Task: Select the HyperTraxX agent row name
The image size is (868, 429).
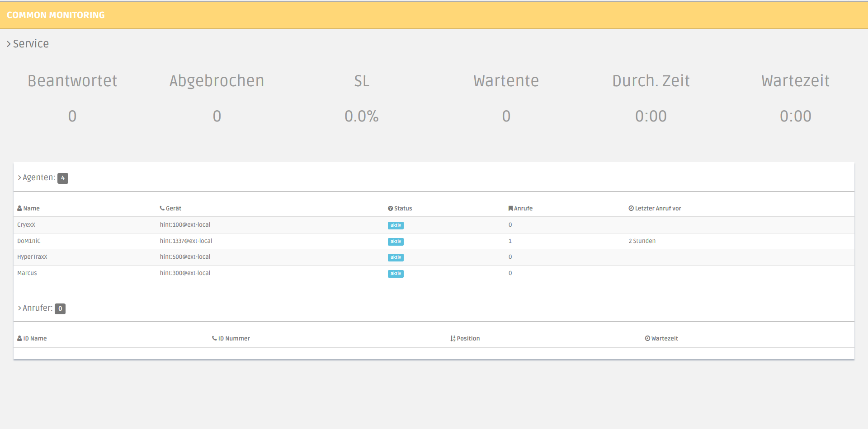Action: pyautogui.click(x=32, y=257)
